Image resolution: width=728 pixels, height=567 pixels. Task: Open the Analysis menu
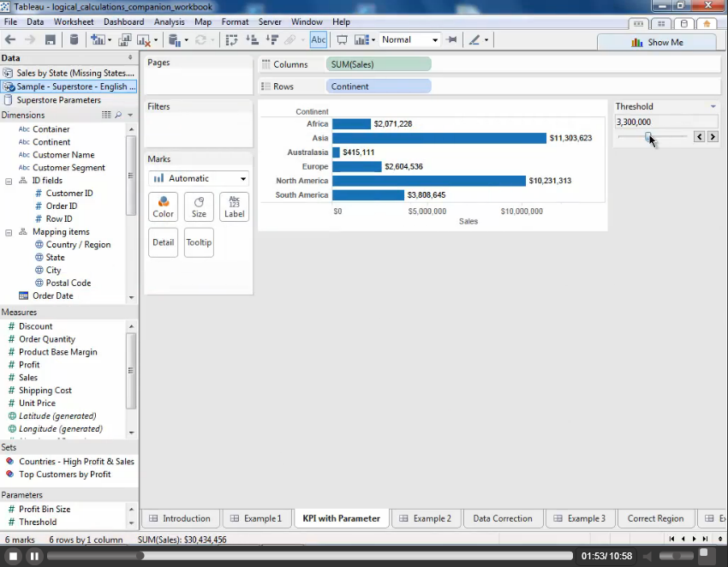[x=169, y=21]
